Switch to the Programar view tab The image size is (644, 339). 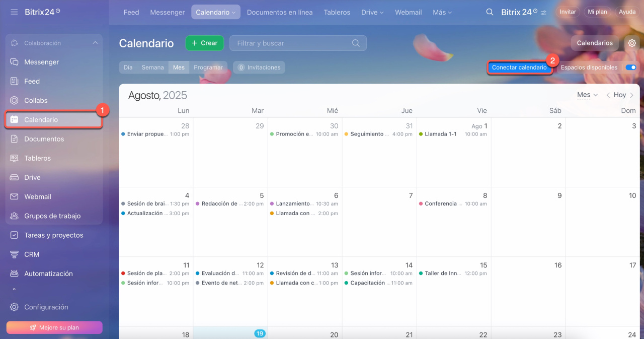point(208,67)
